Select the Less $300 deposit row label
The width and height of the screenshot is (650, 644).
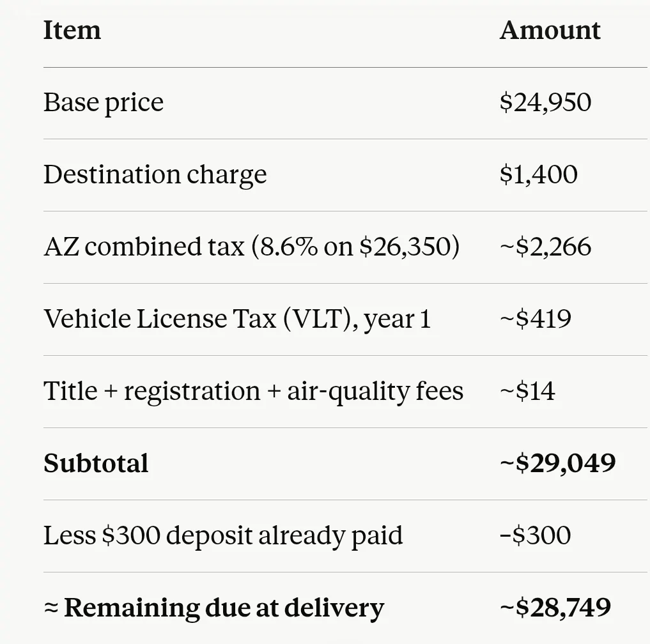pyautogui.click(x=223, y=536)
